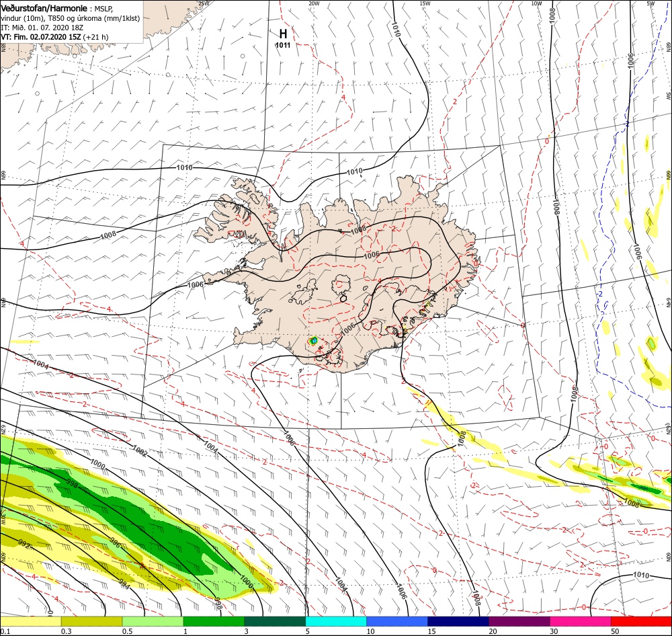The height and width of the screenshot is (636, 672).
Task: Click the pink 30 mm legend swatch
Action: 581,622
